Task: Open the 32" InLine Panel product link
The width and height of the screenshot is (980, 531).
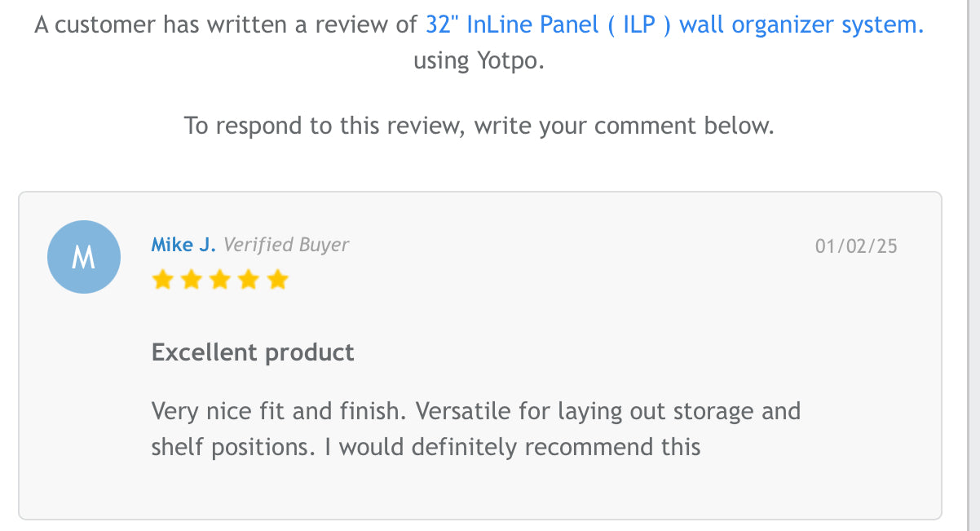Action: pyautogui.click(x=674, y=24)
